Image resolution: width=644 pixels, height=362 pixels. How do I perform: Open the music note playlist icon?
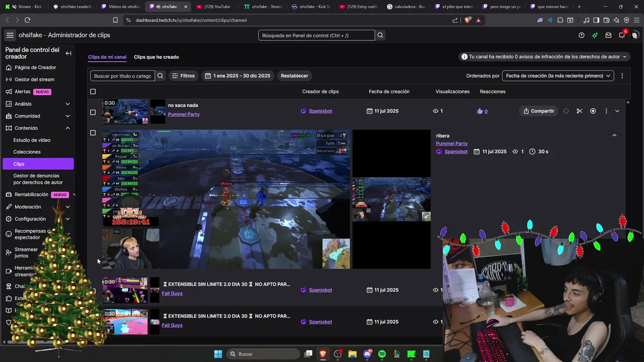point(586,20)
